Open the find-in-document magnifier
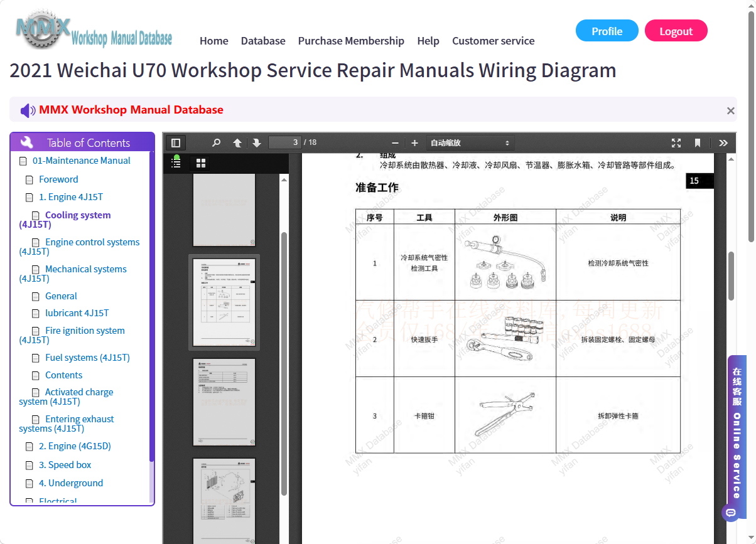The width and height of the screenshot is (756, 544). 217,143
